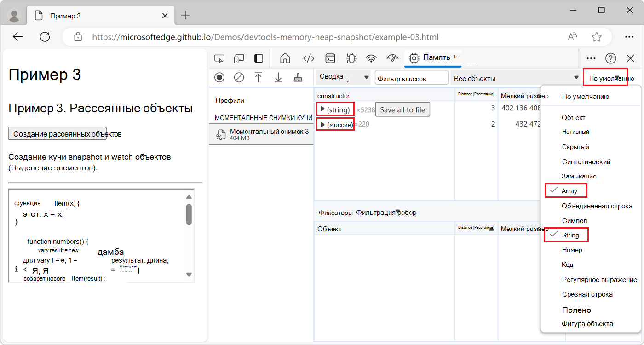Select Моментальный снимок 3 in profiles list
Image resolution: width=644 pixels, height=345 pixels.
[261, 134]
